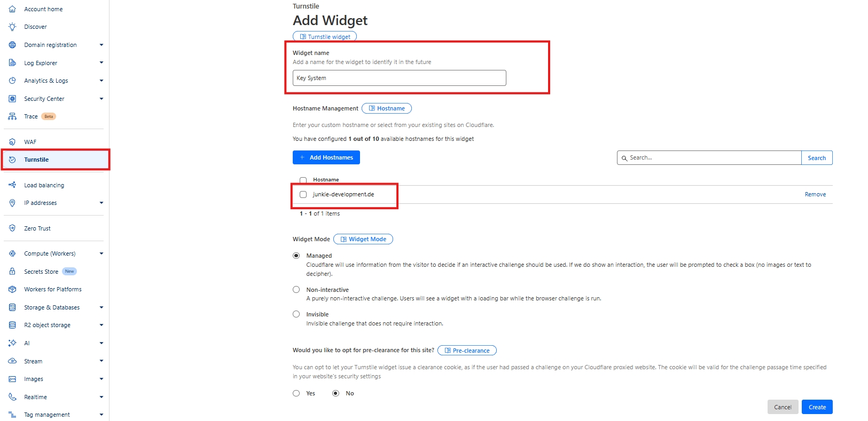Click the Realtime phone icon

(x=12, y=397)
